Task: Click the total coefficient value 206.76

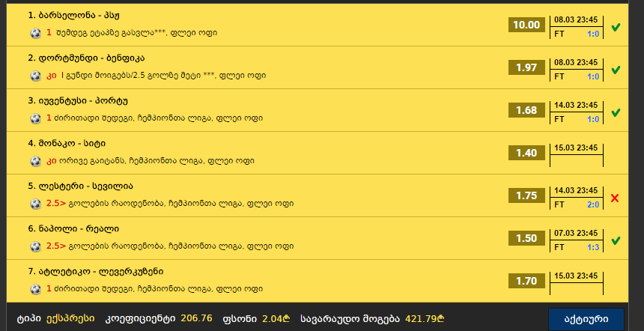Action: [x=196, y=318]
